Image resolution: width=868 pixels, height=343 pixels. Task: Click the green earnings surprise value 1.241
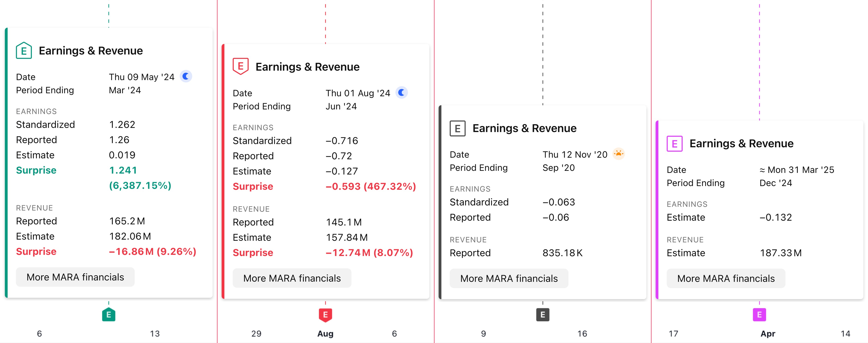pyautogui.click(x=123, y=170)
